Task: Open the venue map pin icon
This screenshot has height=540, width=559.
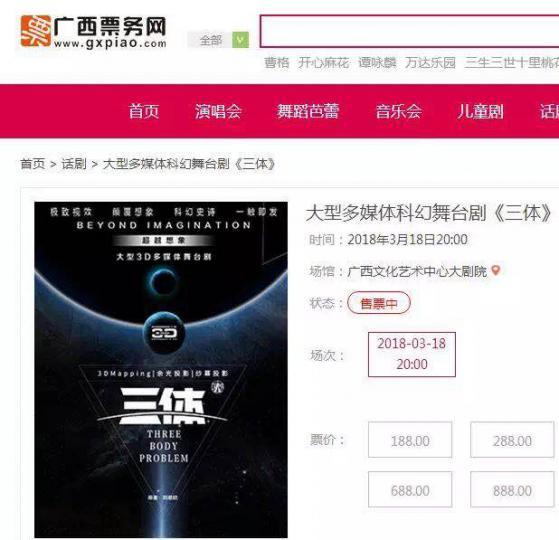Action: 496,271
